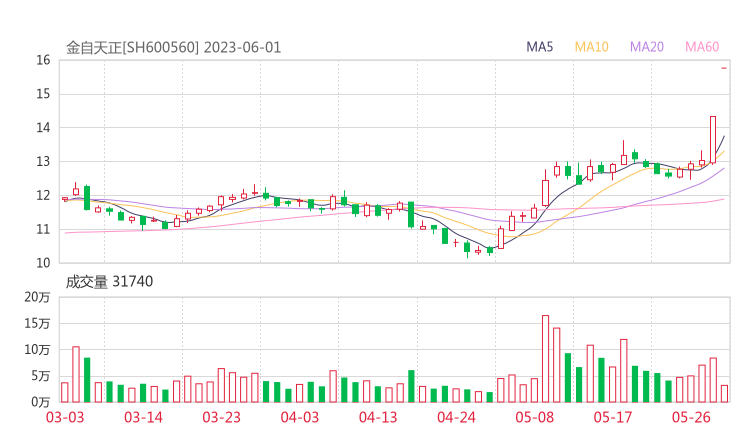Click the chart title 金自天正[SH600560] 2023-06-01

click(x=173, y=47)
